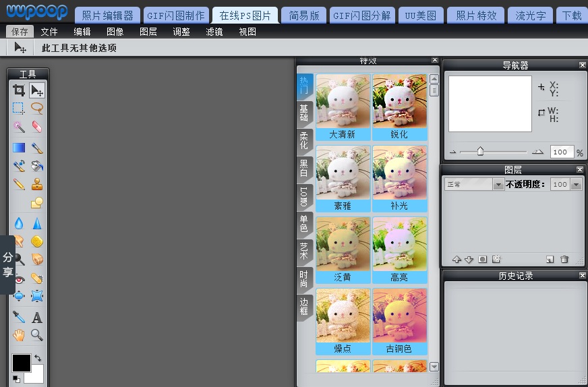The image size is (588, 387).
Task: Open the 图像 menu
Action: tap(115, 32)
